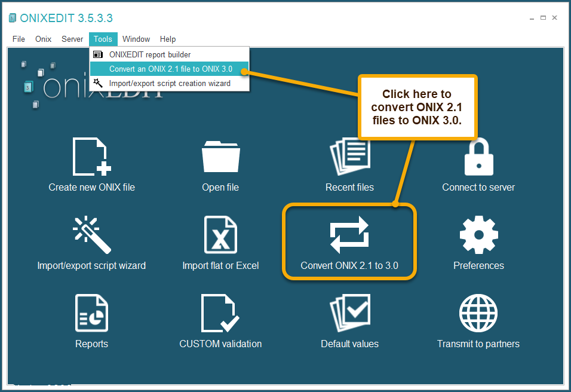Click the Convert ONIX 2.1 to 3.0 arrows icon

[349, 235]
